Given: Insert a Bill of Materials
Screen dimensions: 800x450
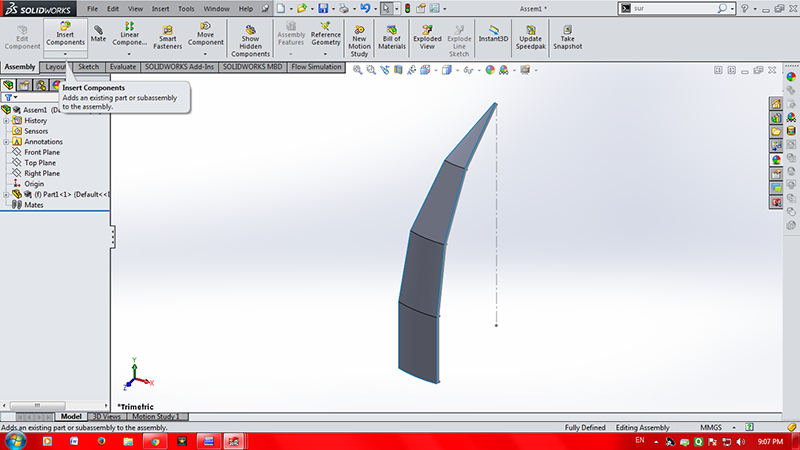Looking at the screenshot, I should point(392,38).
